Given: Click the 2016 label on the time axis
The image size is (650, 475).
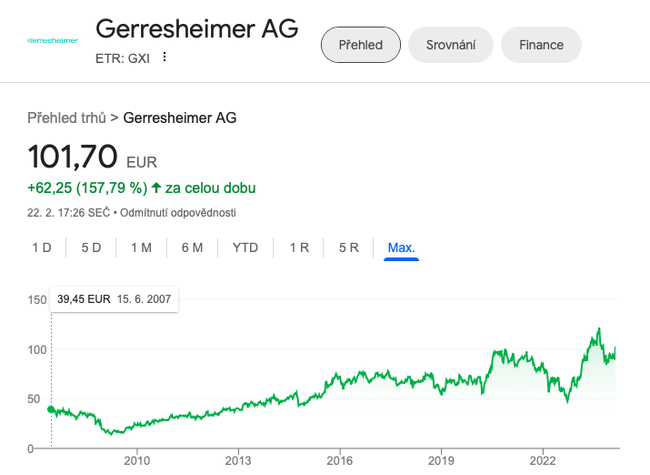Looking at the screenshot, I should [340, 461].
